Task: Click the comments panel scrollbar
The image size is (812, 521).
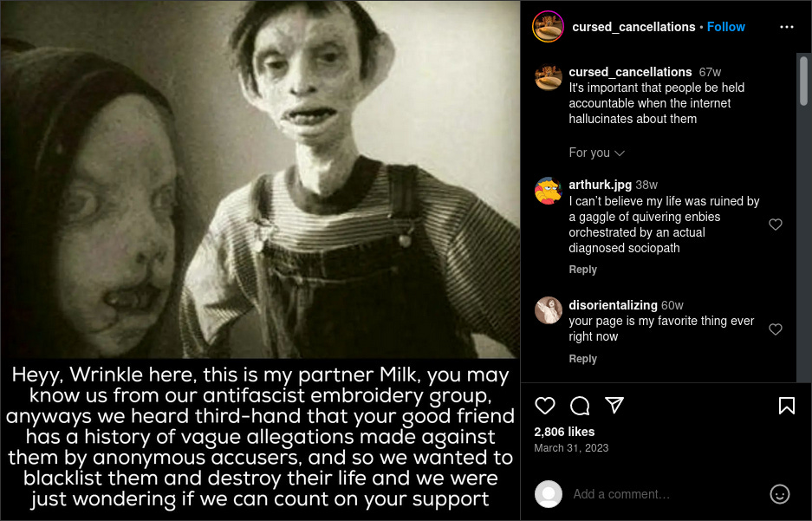Action: [x=803, y=81]
